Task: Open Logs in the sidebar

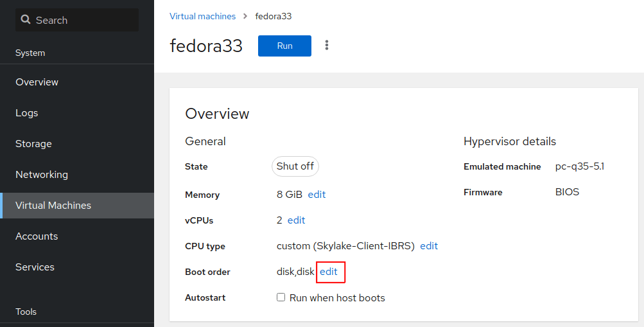Action: (77, 113)
